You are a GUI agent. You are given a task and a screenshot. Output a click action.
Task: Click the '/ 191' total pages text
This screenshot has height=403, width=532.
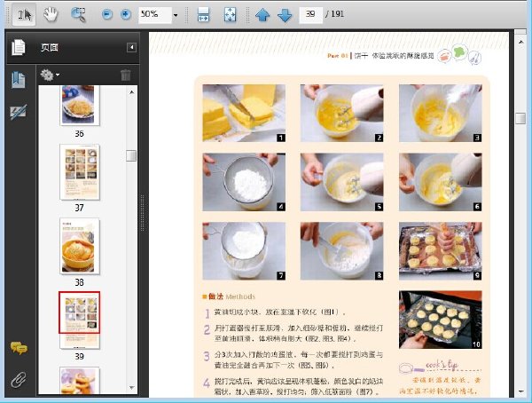tap(334, 14)
